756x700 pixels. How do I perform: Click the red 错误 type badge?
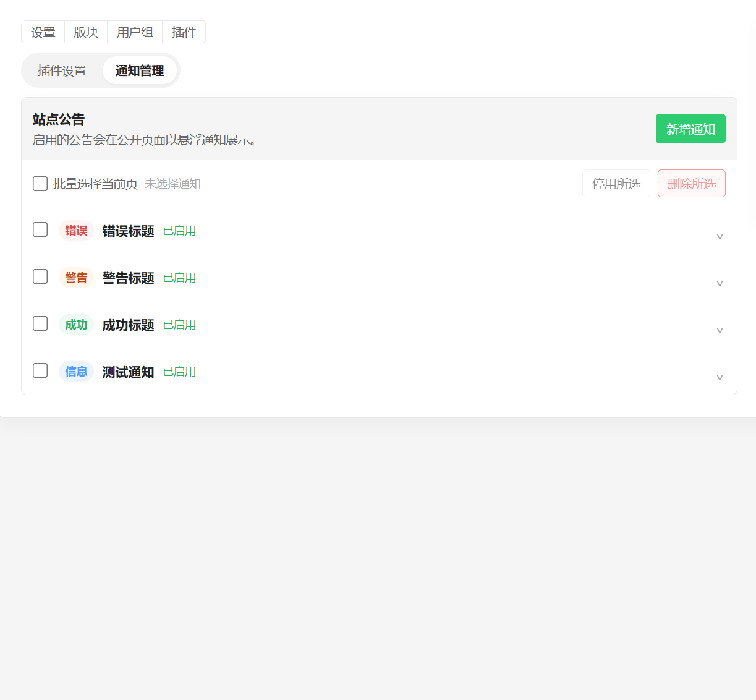[x=76, y=231]
